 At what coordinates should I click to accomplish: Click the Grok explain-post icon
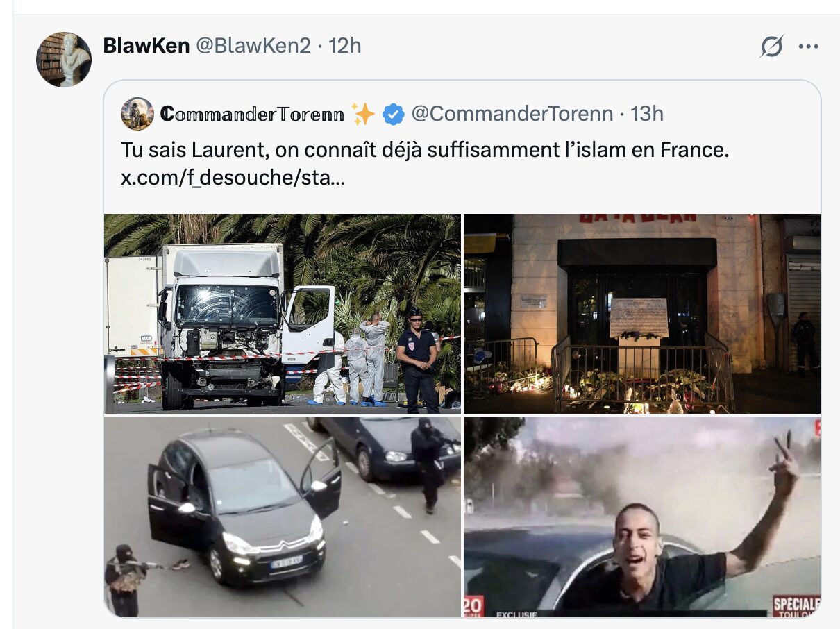tap(771, 47)
